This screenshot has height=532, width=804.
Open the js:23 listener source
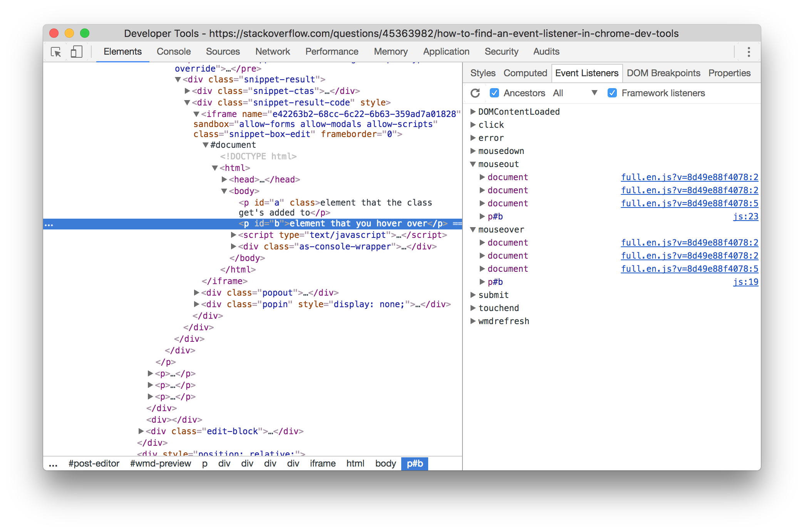coord(746,216)
